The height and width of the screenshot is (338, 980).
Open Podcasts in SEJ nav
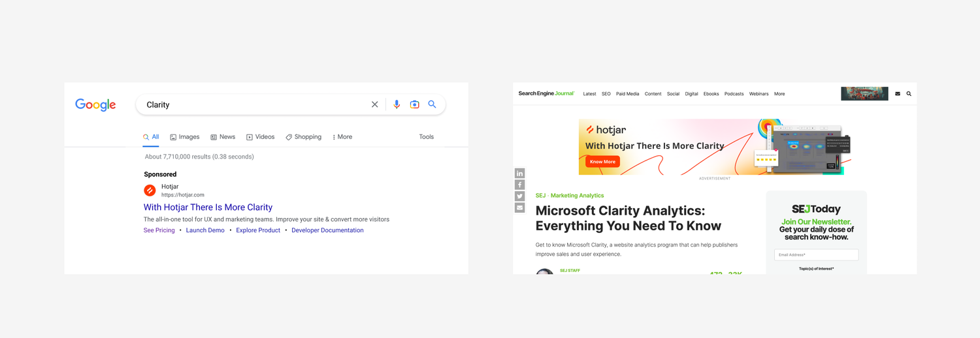[734, 94]
